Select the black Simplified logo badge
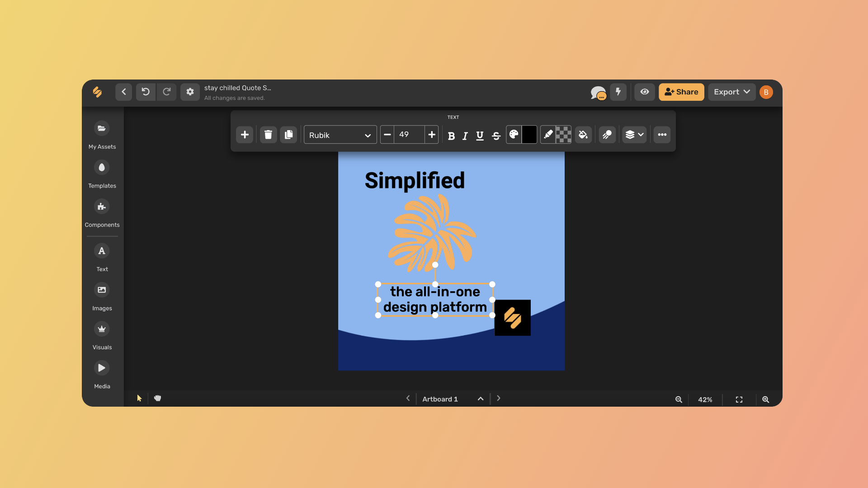 coord(513,318)
